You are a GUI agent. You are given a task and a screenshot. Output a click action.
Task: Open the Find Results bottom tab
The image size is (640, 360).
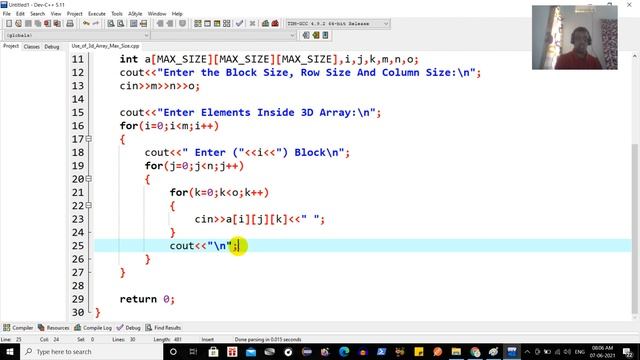coord(163,327)
